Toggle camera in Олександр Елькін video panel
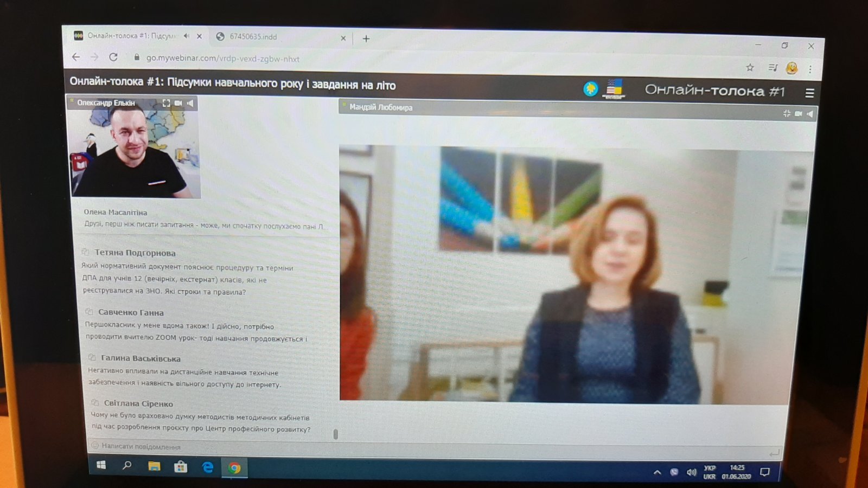868x488 pixels. pos(178,103)
